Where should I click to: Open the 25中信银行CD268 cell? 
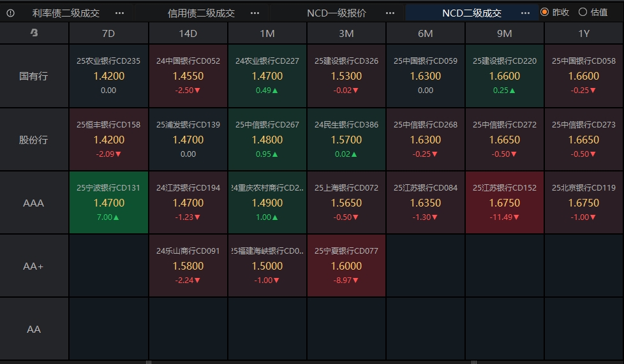[x=426, y=140]
